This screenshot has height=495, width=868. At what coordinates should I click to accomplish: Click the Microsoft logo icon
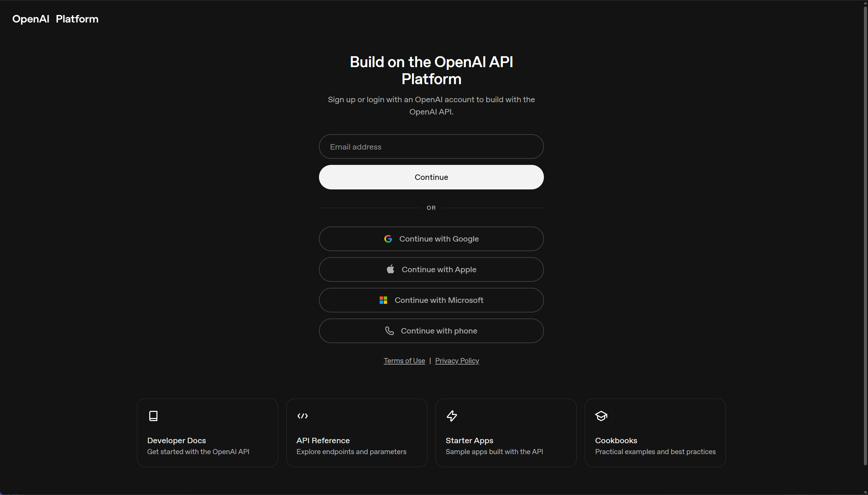(x=383, y=300)
